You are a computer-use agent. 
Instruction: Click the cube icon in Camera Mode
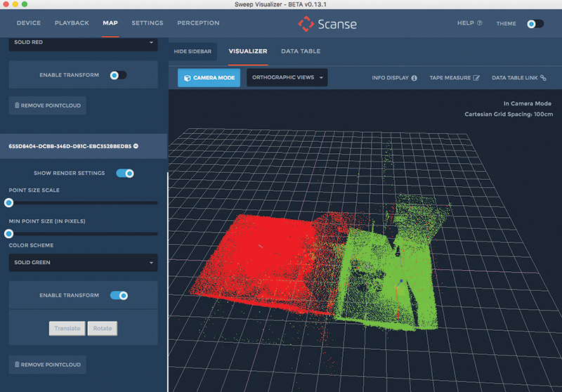187,78
